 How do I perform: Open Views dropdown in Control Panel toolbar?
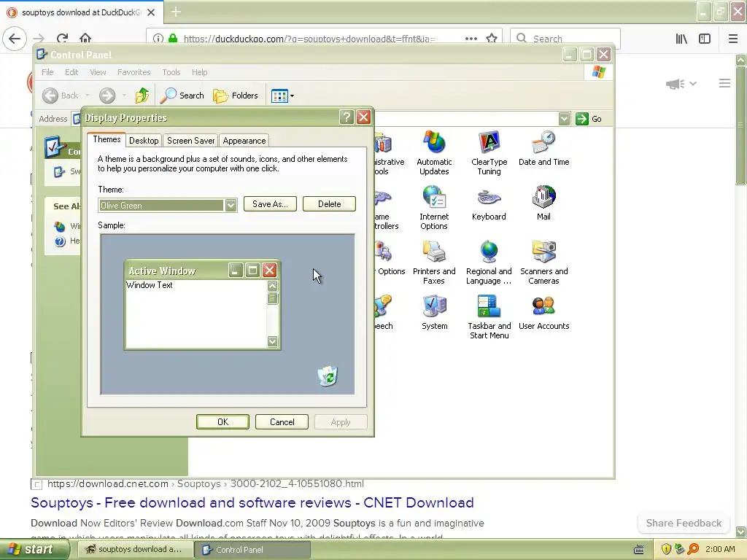pyautogui.click(x=282, y=96)
